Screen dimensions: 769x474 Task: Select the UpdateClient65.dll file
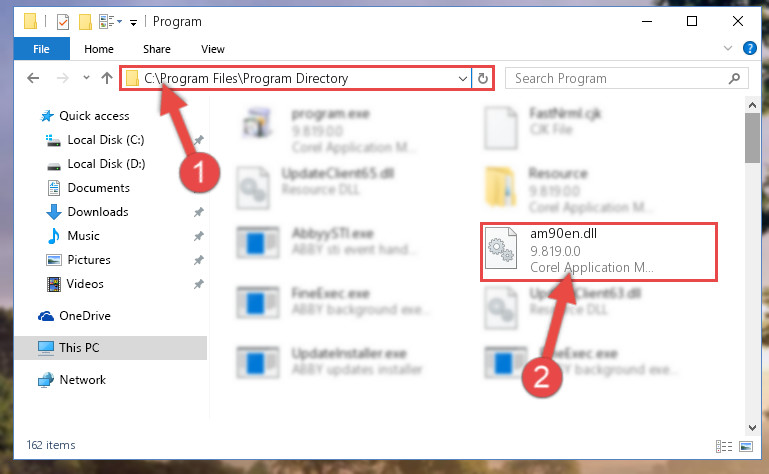pyautogui.click(x=316, y=188)
